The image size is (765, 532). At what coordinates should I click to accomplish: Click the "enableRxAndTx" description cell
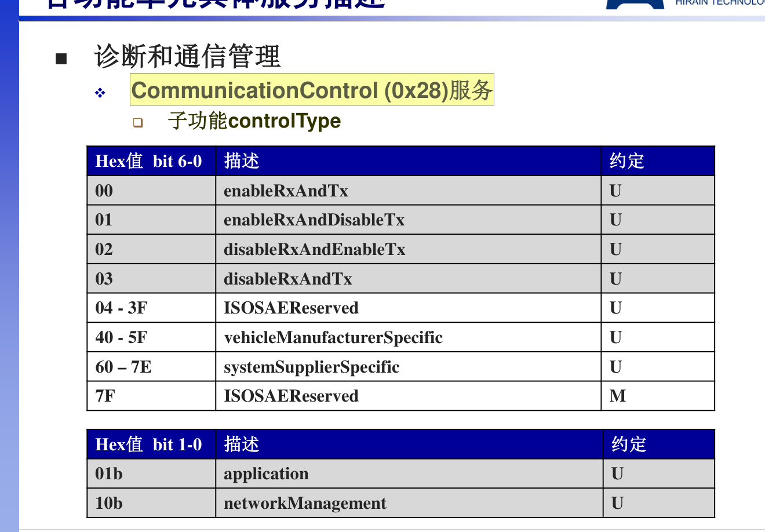409,191
